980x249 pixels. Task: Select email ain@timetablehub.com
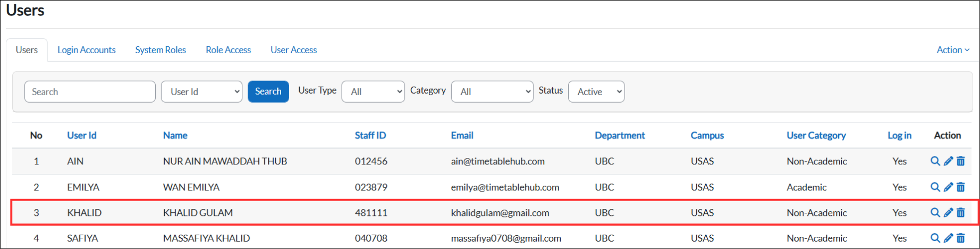(498, 161)
